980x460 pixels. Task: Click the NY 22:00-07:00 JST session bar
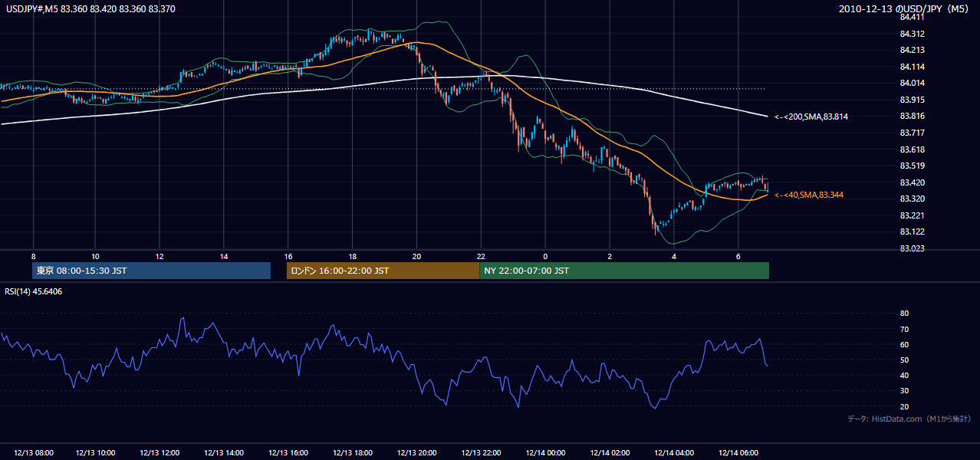624,271
